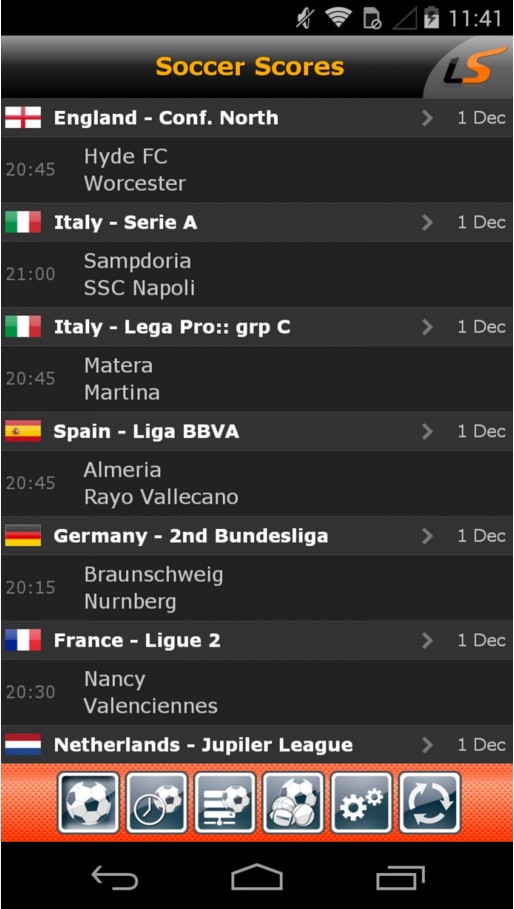Tap the refresh arrows icon

pyautogui.click(x=430, y=803)
